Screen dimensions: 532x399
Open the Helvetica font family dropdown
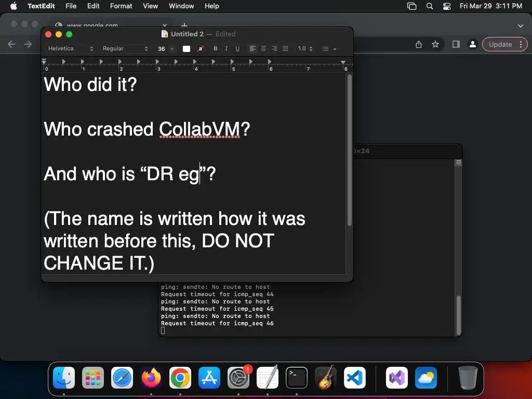[x=70, y=48]
